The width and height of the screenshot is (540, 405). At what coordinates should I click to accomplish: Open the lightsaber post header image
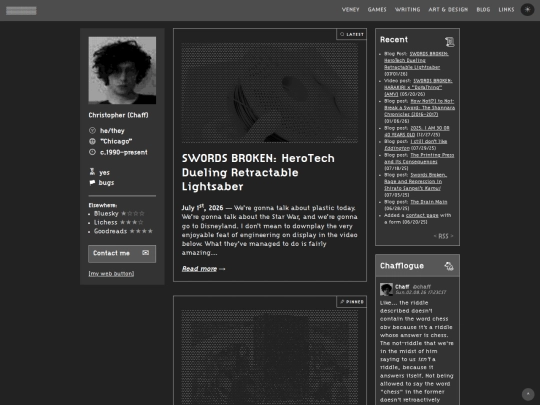click(270, 93)
